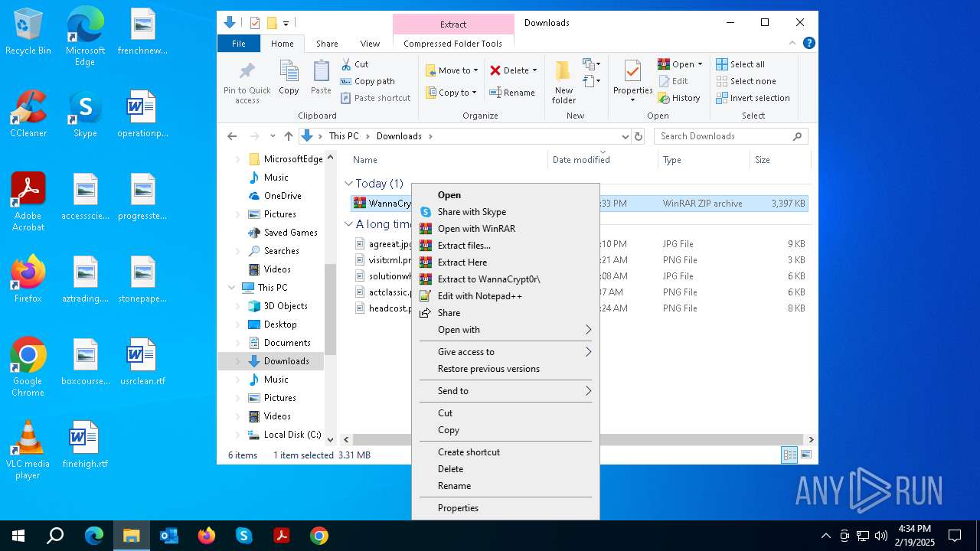This screenshot has width=980, height=551.
Task: Open the Compressed Folder Tools tab
Action: (x=453, y=44)
